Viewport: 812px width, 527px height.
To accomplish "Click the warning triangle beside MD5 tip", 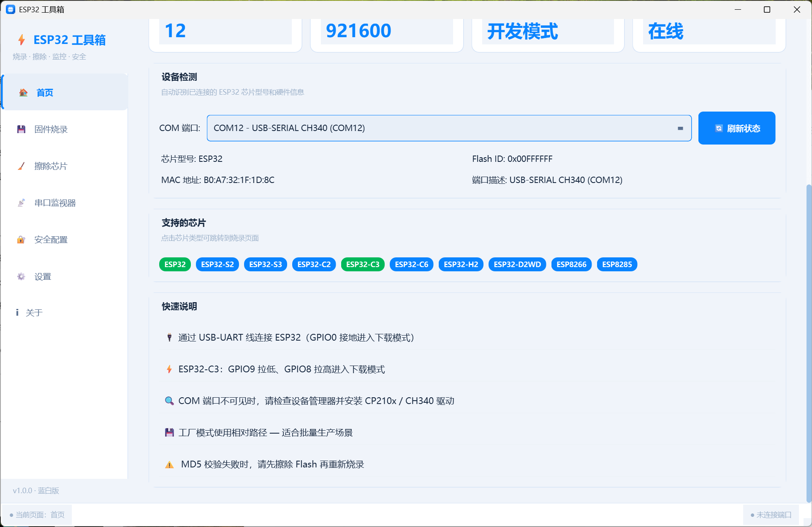I will coord(169,464).
